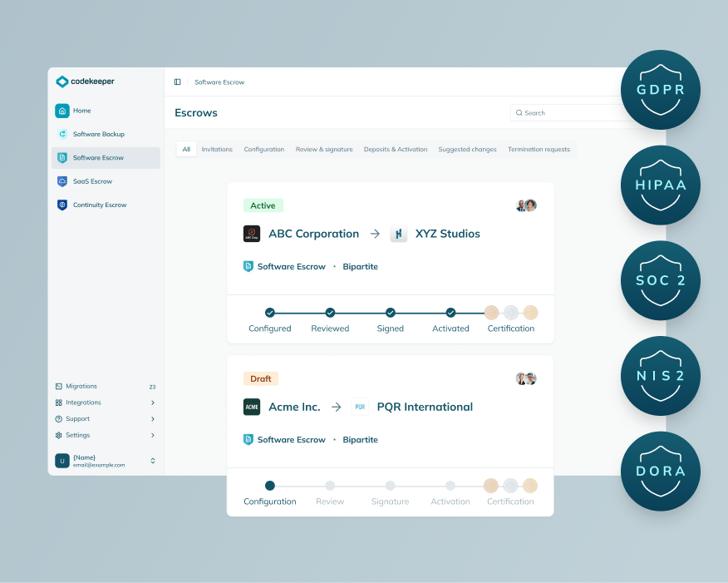728x583 pixels.
Task: Open Continuity Escrow in the sidebar
Action: click(x=106, y=205)
